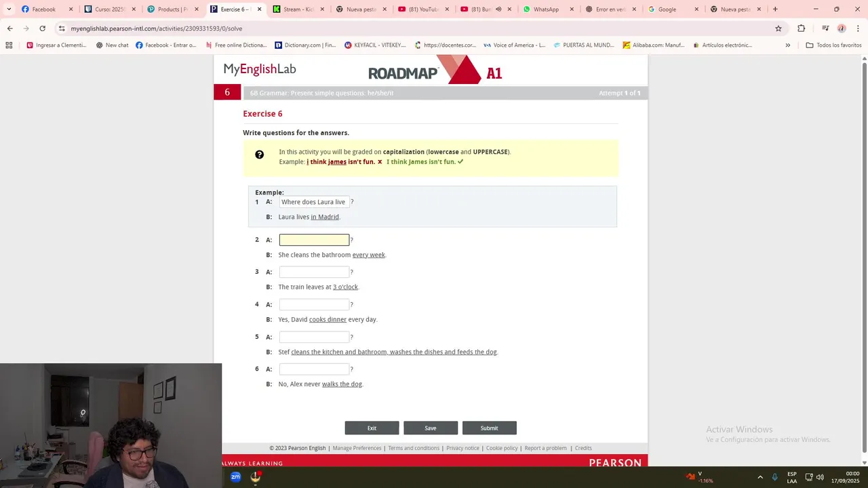Click the microphone tray icon
This screenshot has width=868, height=488.
[775, 477]
